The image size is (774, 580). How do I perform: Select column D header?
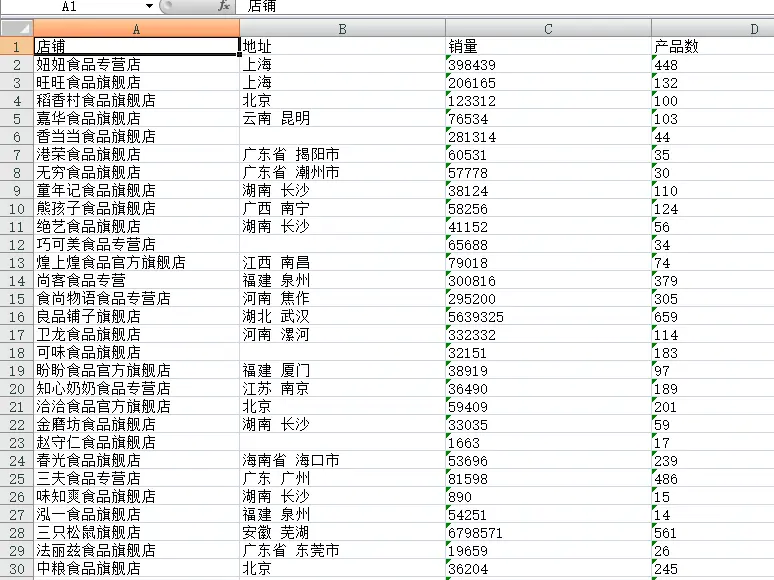(713, 29)
